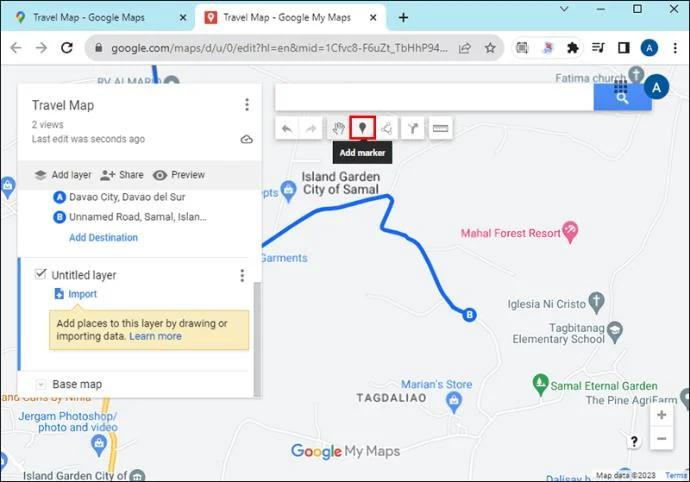Click Add layer
690x482 pixels.
point(63,175)
